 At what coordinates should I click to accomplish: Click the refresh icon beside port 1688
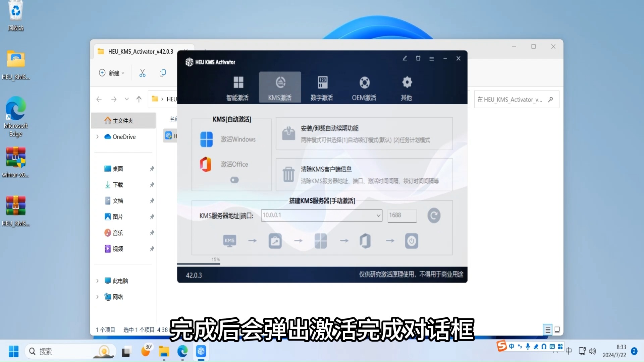pyautogui.click(x=433, y=216)
